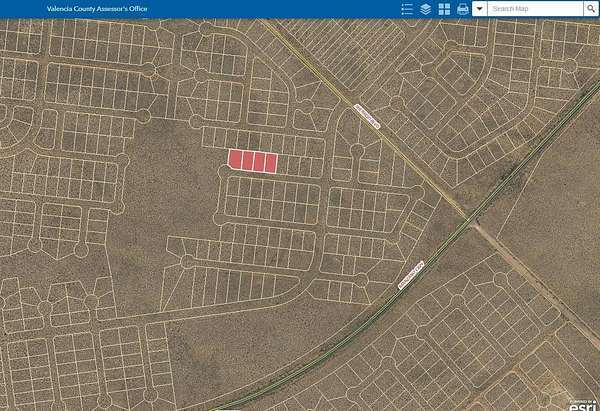Open the basemap gallery grid
The width and height of the screenshot is (600, 411).
[444, 9]
